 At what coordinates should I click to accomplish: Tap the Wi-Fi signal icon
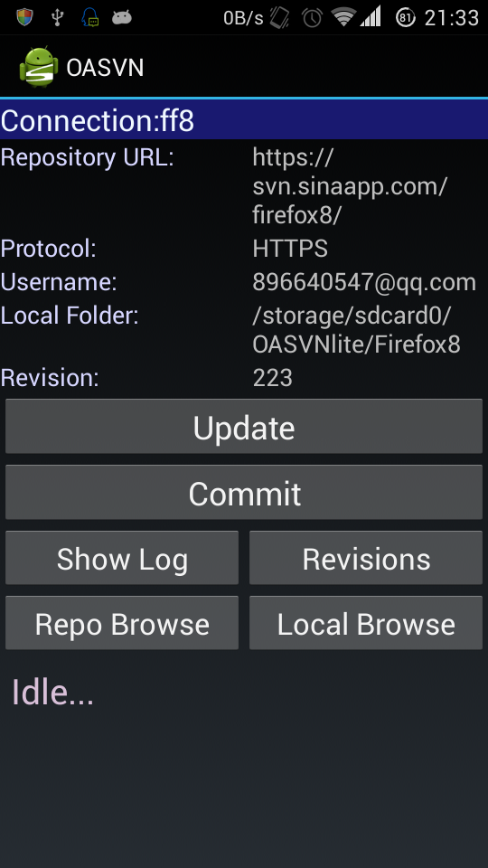[343, 16]
